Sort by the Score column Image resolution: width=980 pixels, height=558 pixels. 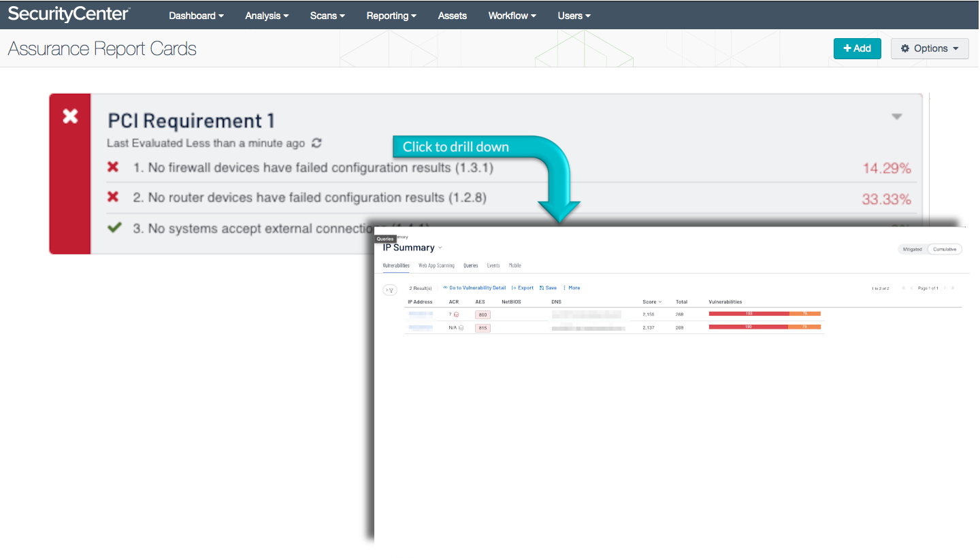(x=652, y=301)
